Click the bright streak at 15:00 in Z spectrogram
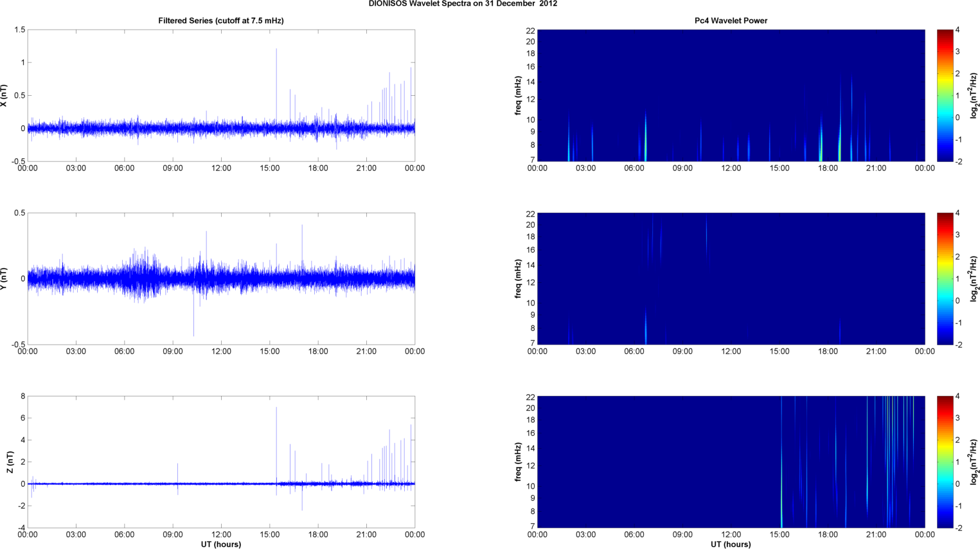This screenshot has width=980, height=549. pyautogui.click(x=781, y=489)
